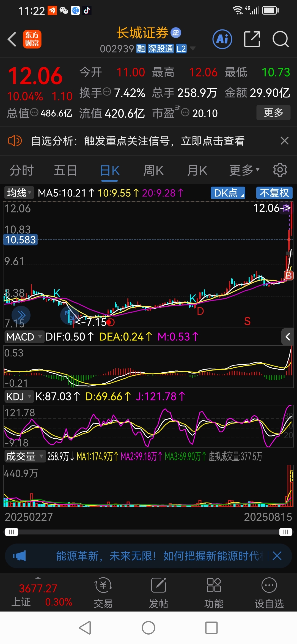Viewport: 297px width, 644px height.
Task: Tap Android back navigation button
Action: pos(85,628)
